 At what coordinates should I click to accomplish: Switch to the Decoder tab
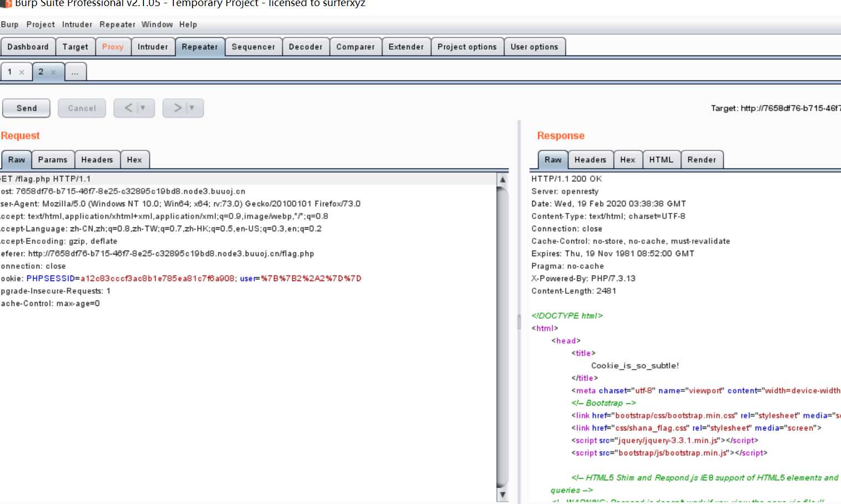pyautogui.click(x=306, y=47)
